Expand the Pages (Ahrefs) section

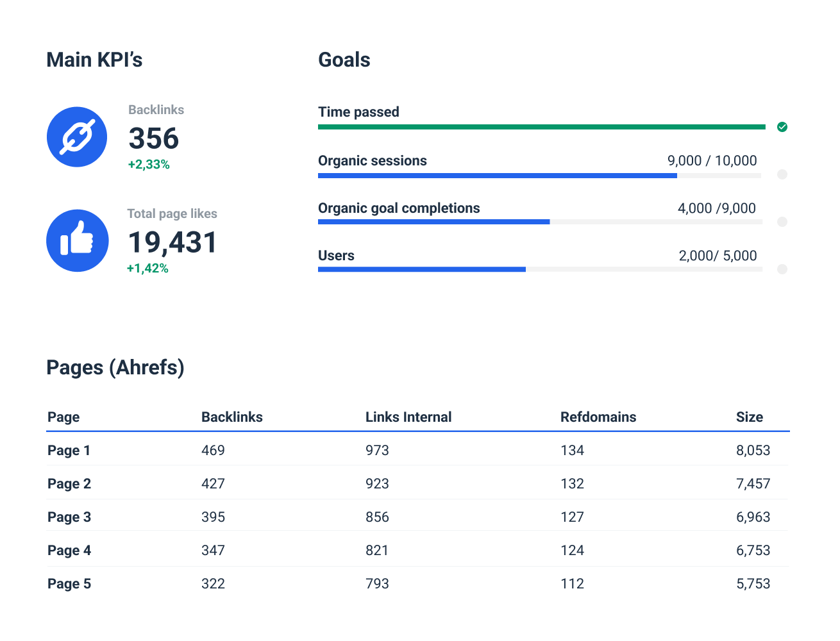pyautogui.click(x=115, y=367)
